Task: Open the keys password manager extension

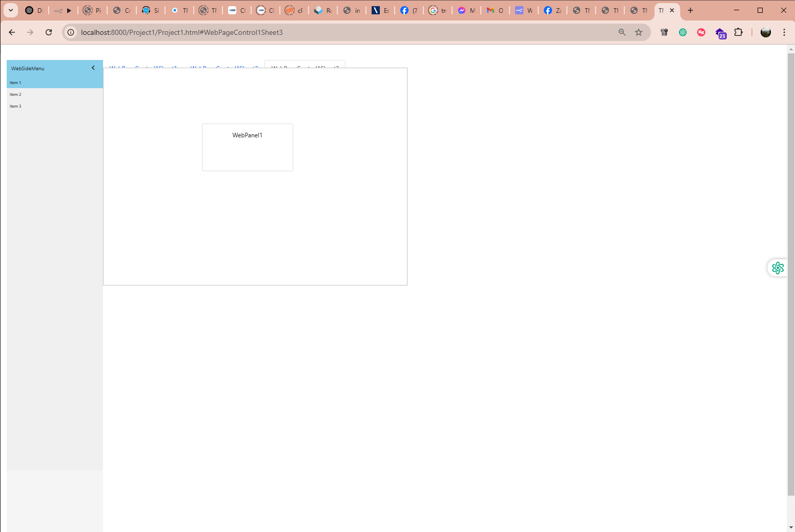Action: 664,32
